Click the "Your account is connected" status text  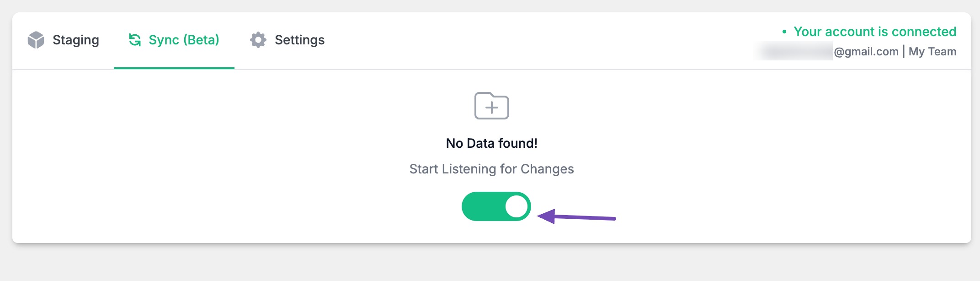point(875,32)
